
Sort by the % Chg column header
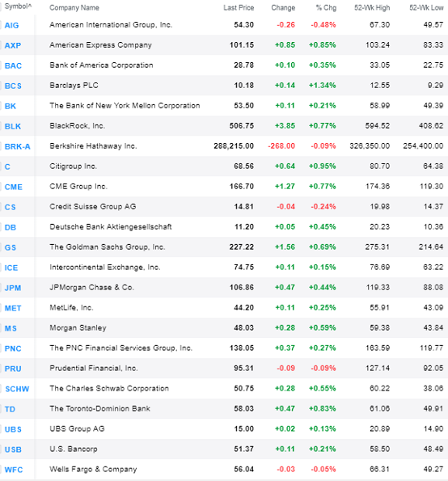326,7
